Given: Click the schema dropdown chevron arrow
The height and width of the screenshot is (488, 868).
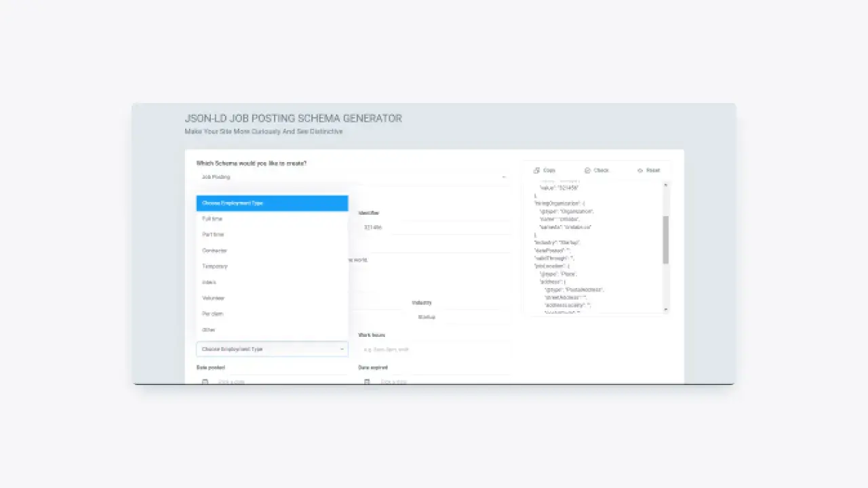Looking at the screenshot, I should 504,177.
